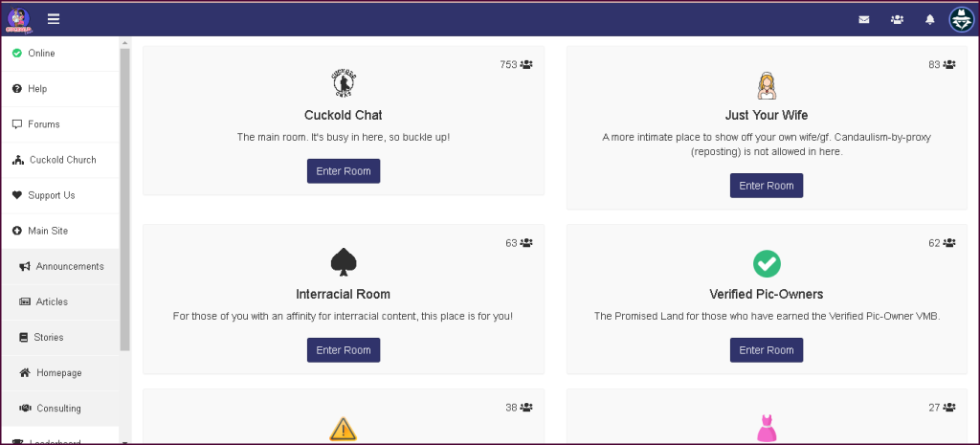
Task: Set status via the Online sidebar item
Action: pos(41,54)
